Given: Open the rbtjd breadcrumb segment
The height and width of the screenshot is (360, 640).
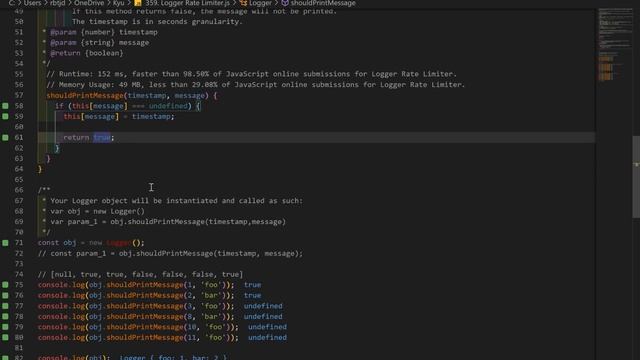Looking at the screenshot, I should tap(58, 3).
